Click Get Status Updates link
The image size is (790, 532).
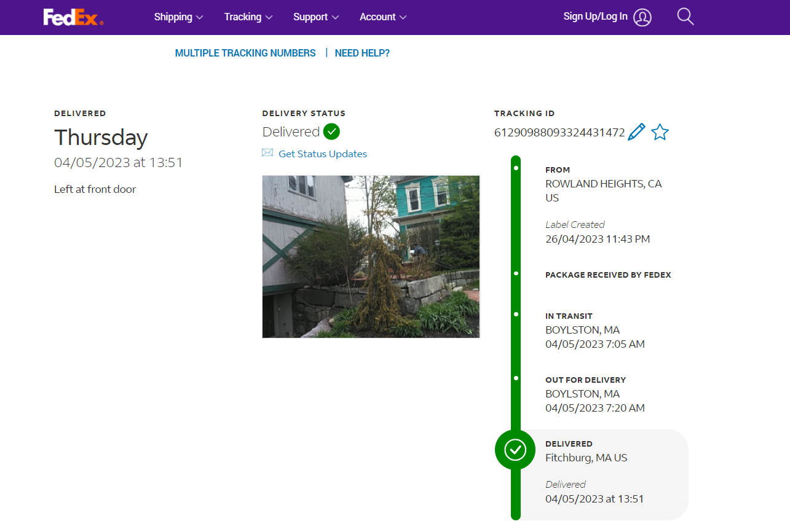(x=323, y=154)
